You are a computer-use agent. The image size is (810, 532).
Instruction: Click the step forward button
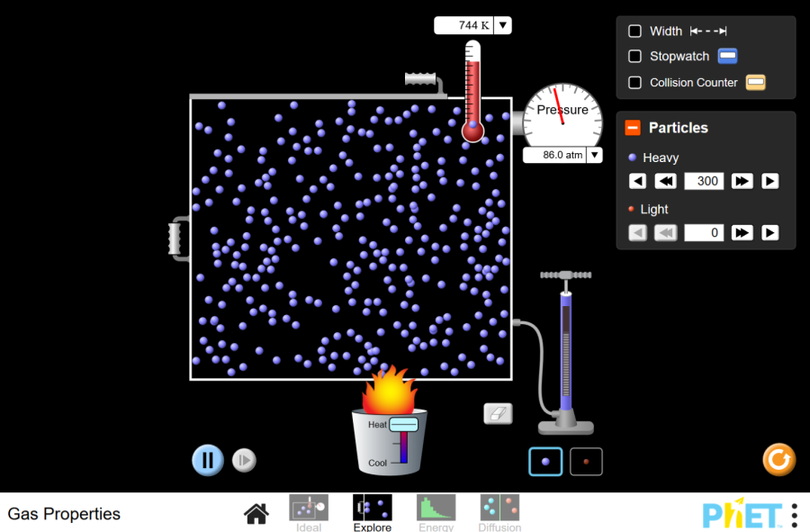(x=244, y=461)
